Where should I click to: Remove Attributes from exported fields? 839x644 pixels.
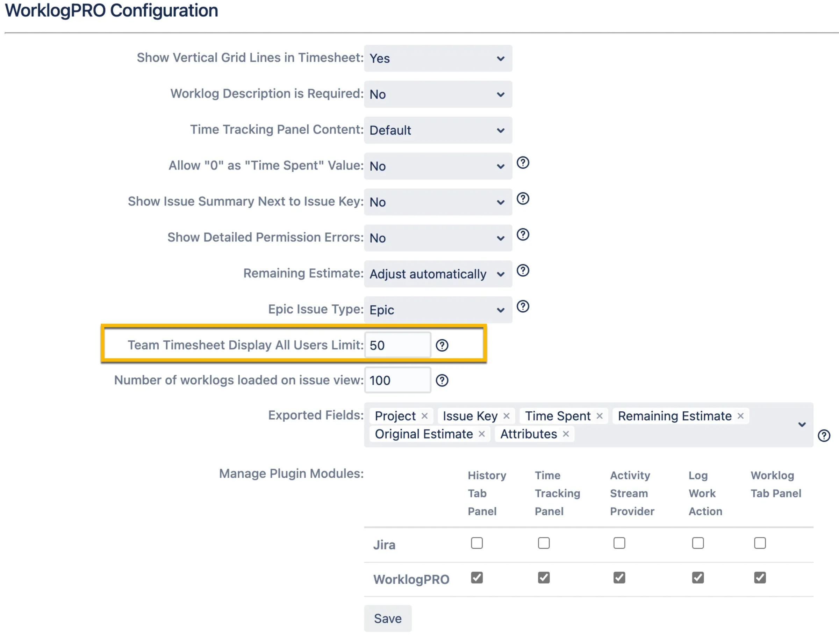tap(566, 434)
